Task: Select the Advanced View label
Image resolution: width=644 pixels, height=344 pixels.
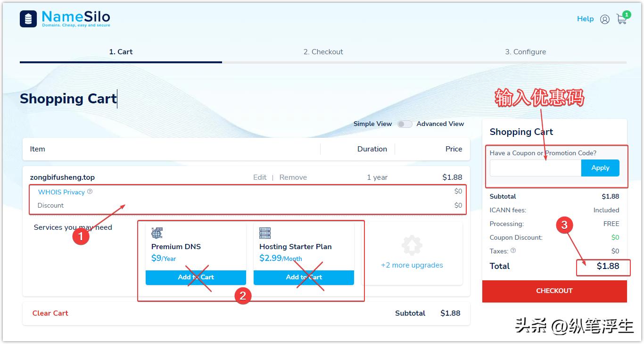Action: pos(440,124)
